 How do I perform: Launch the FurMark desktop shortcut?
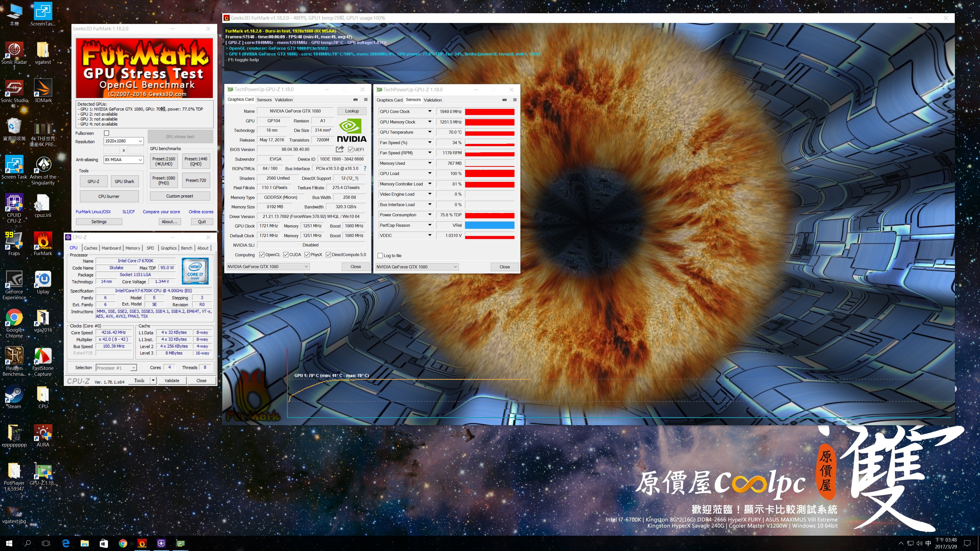tap(43, 244)
